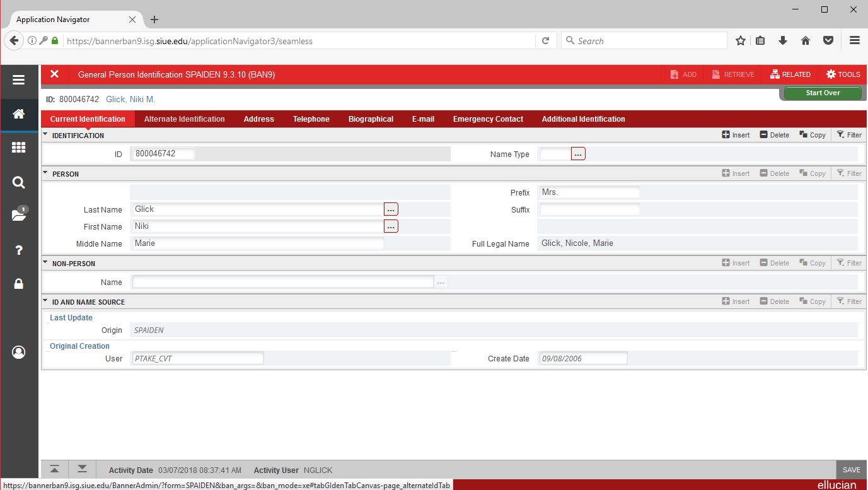Click the help question mark icon
868x490 pixels.
[x=18, y=250]
